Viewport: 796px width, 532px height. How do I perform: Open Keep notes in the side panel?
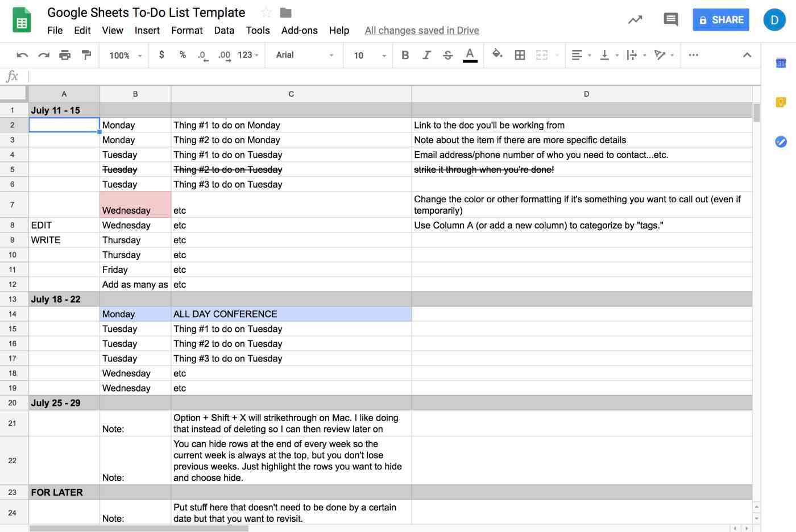pos(781,102)
